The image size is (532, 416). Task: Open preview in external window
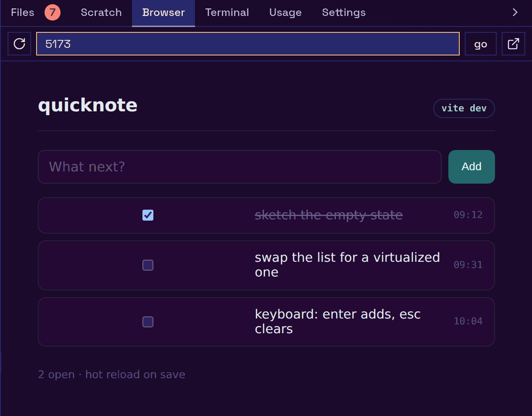(514, 44)
